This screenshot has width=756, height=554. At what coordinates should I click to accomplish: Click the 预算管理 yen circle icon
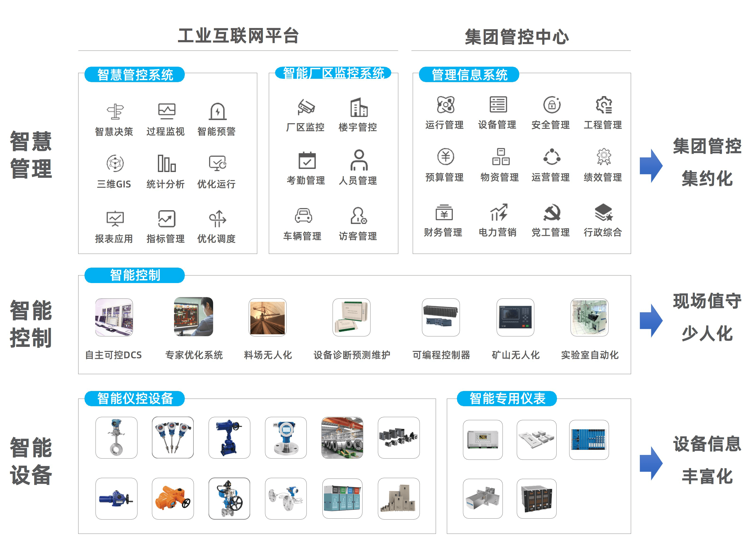click(445, 156)
